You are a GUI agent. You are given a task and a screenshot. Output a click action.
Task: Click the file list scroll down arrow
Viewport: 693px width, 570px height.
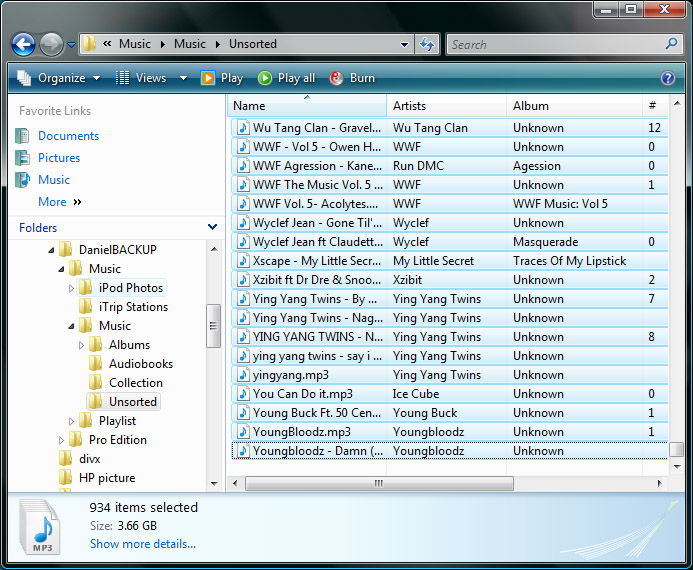pyautogui.click(x=677, y=467)
